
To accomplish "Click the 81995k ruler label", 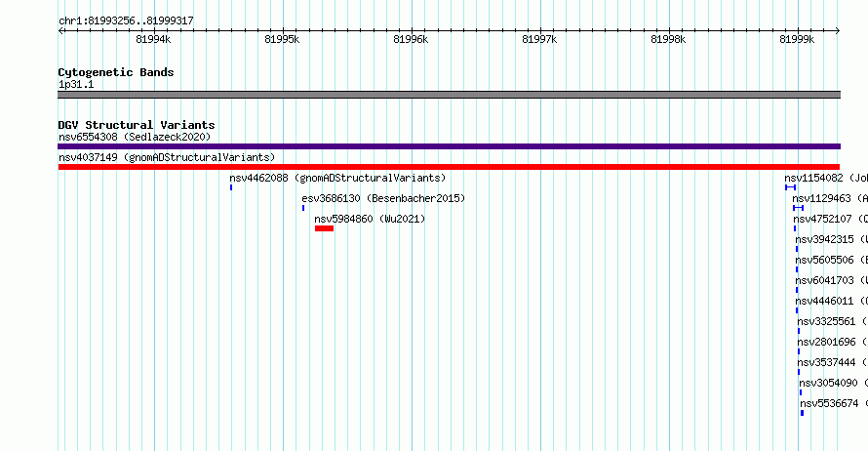I will pyautogui.click(x=282, y=39).
